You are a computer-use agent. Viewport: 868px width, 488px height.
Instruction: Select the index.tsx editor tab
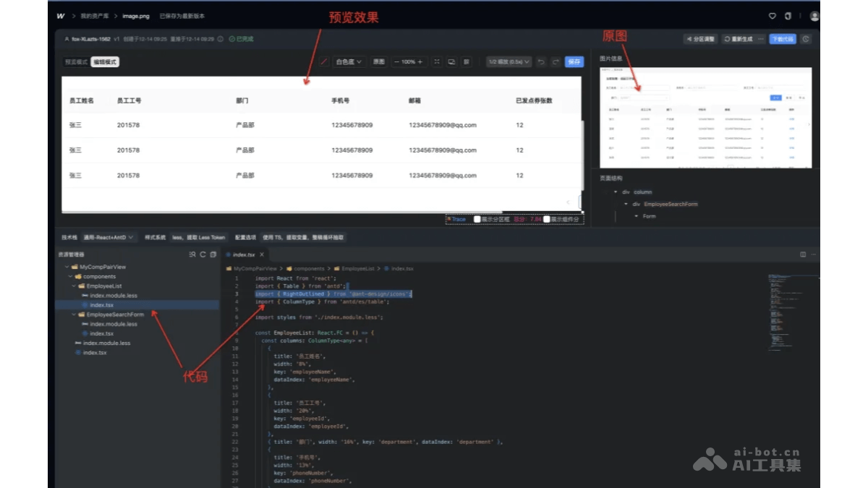243,254
